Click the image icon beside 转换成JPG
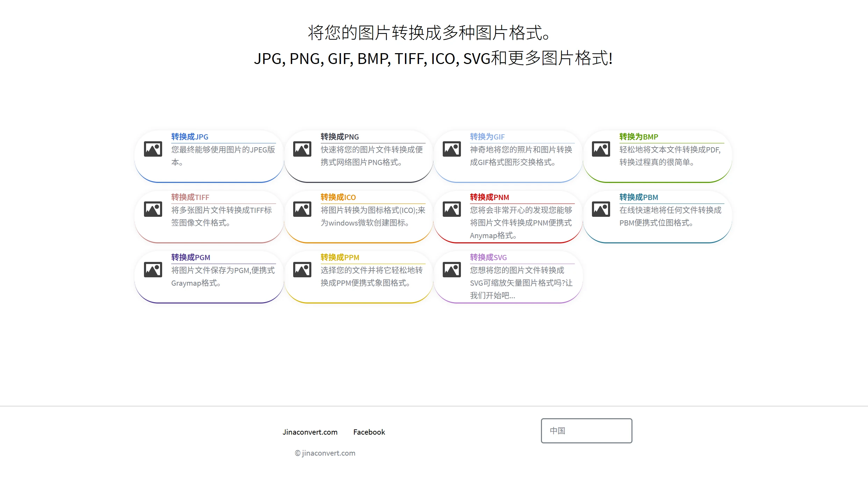This screenshot has height=485, width=868. (x=153, y=149)
